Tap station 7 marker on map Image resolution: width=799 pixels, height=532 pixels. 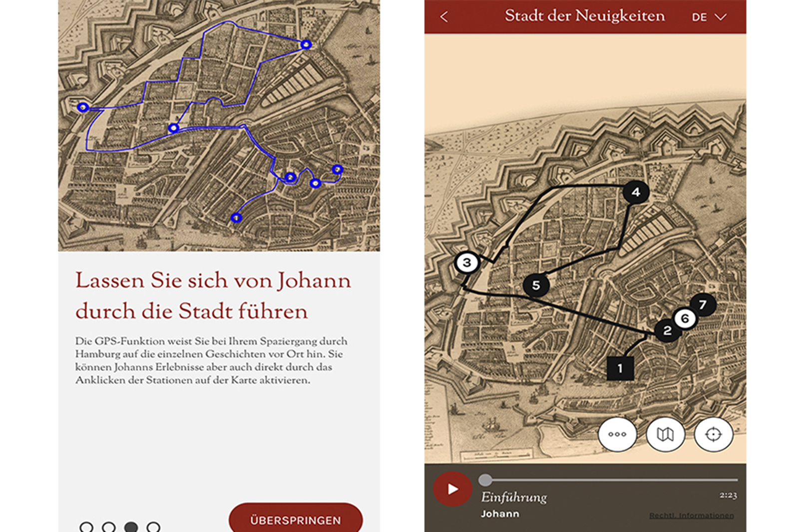(703, 304)
